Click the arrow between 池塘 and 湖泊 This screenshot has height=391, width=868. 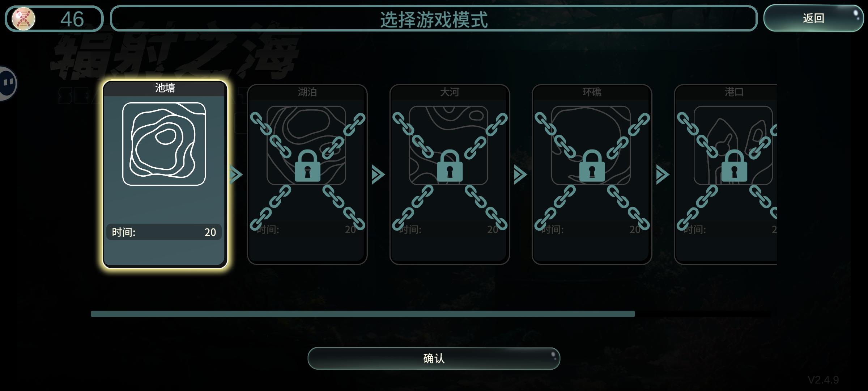pyautogui.click(x=236, y=175)
